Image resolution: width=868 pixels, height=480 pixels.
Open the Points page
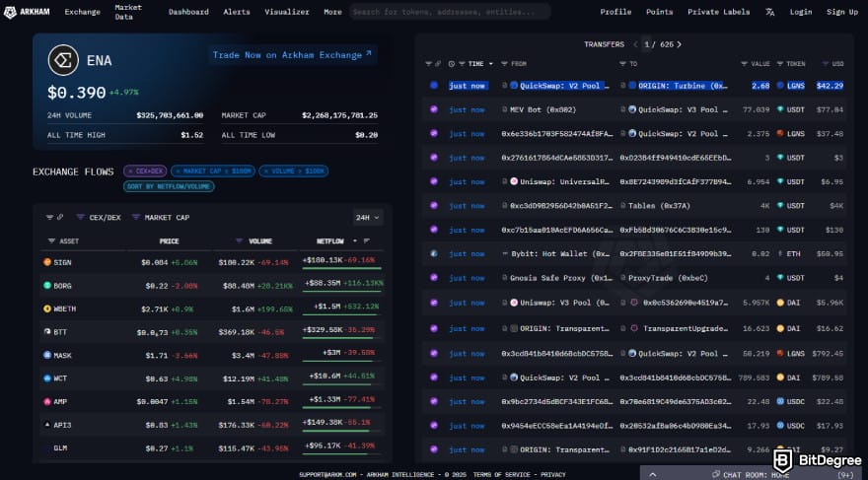pos(659,12)
